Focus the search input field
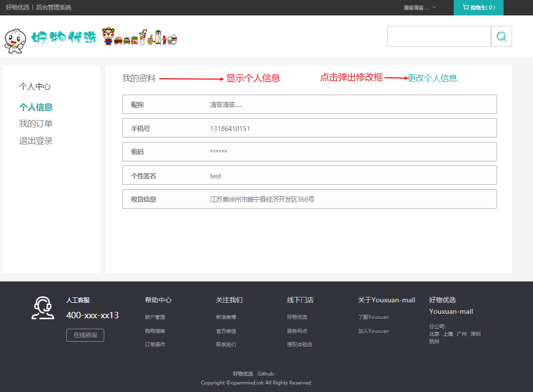Screen dimensions: 533x392 coord(439,36)
